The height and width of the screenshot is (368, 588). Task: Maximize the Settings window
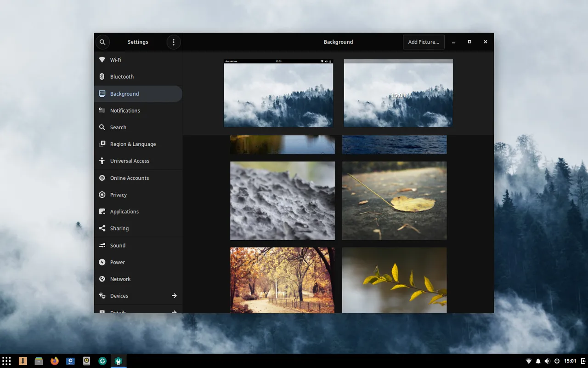pyautogui.click(x=469, y=42)
